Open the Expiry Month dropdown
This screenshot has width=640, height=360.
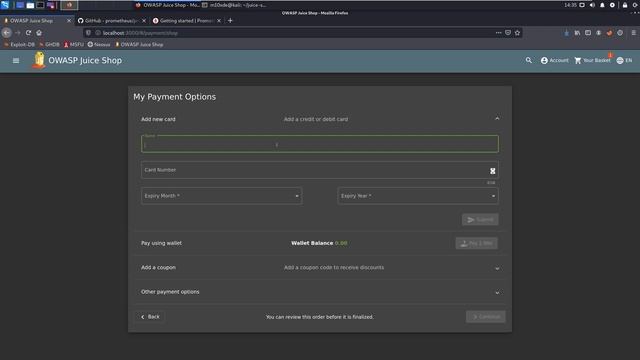[x=222, y=196]
